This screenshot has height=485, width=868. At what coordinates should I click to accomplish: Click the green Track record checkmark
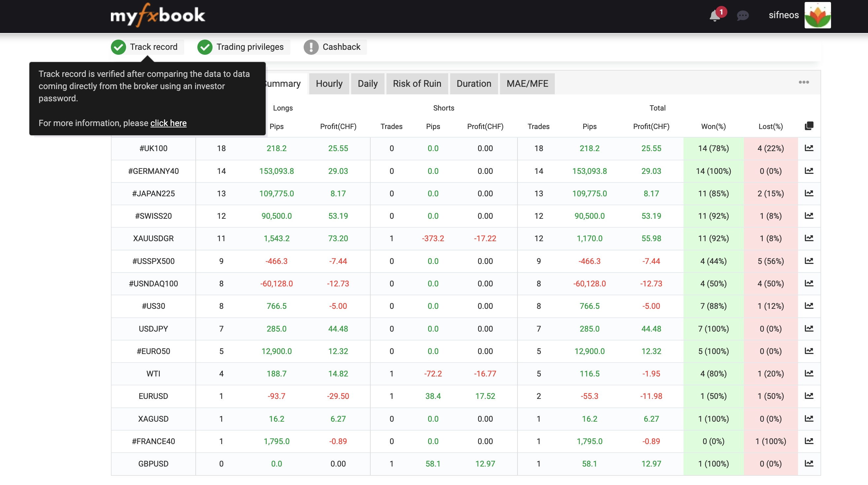tap(118, 47)
